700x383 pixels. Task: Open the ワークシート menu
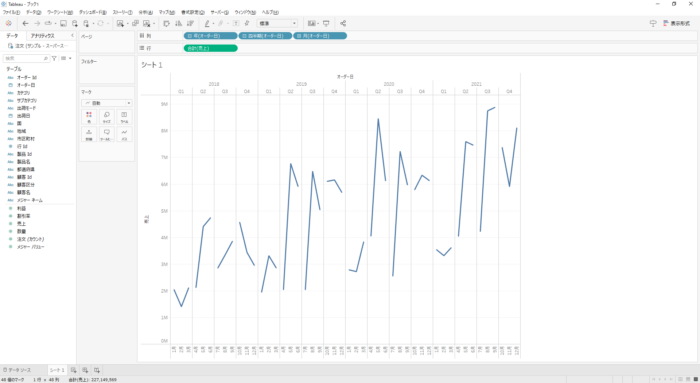coord(60,12)
